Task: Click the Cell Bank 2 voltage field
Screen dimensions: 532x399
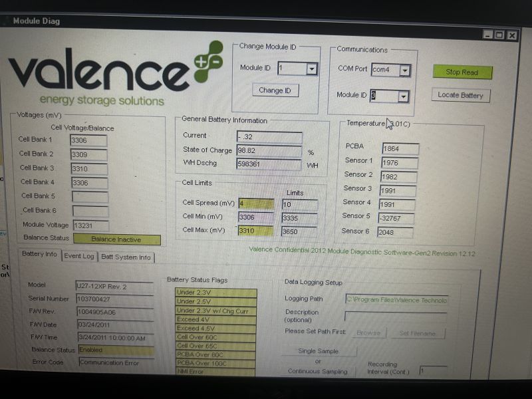Action: tap(89, 155)
